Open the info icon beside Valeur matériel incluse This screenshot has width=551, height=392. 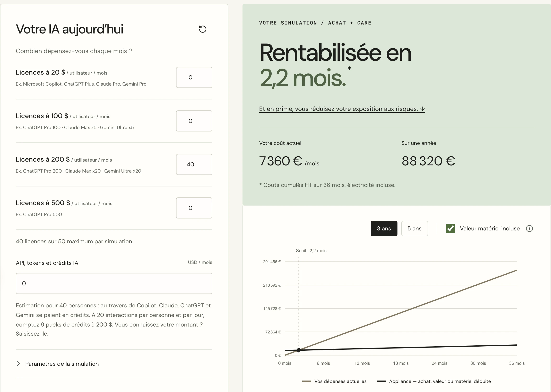tap(529, 228)
